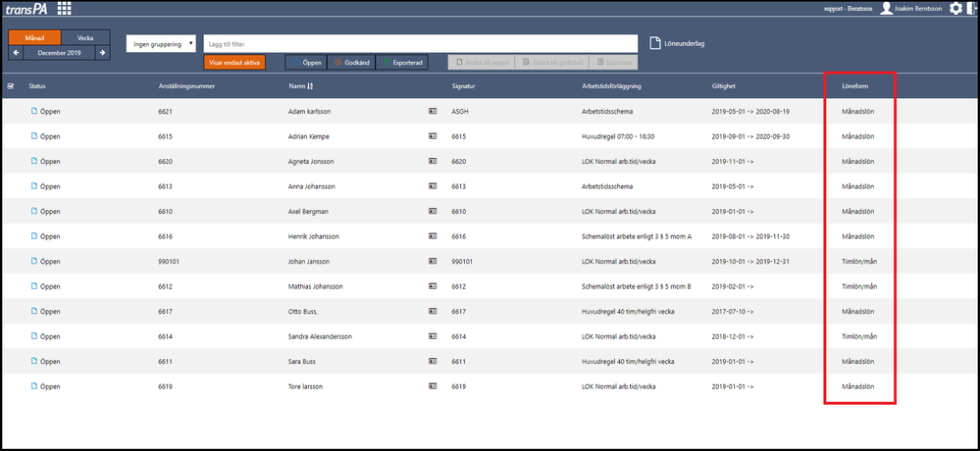Select the name Henrik Johansson
The image size is (980, 451).
[314, 236]
